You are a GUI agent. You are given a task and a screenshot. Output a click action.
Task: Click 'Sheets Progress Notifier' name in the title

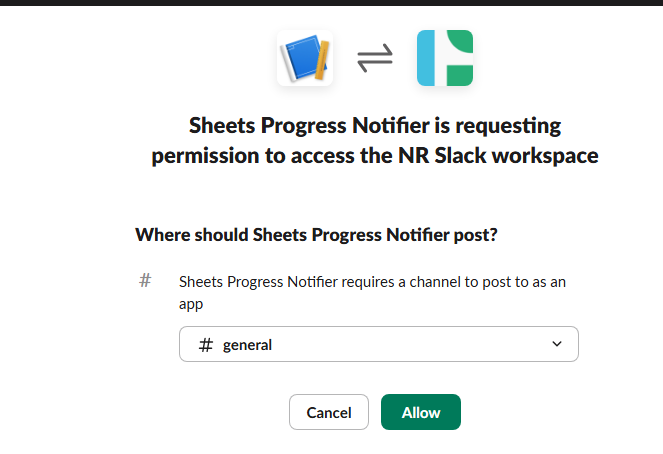[x=309, y=126]
